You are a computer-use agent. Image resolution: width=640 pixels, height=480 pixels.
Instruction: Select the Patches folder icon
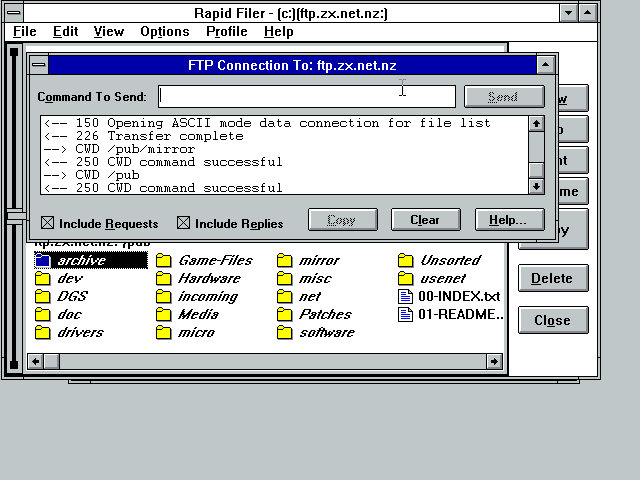pos(285,315)
